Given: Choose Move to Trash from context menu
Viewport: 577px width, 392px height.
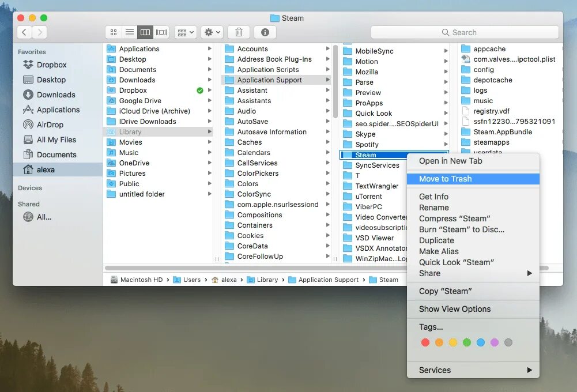Looking at the screenshot, I should pyautogui.click(x=473, y=179).
